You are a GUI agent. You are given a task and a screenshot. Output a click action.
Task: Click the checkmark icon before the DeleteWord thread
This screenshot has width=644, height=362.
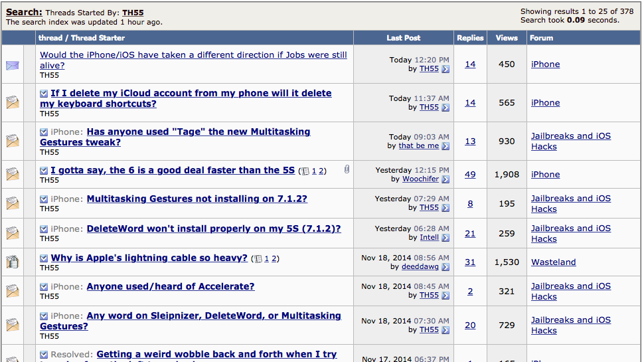pyautogui.click(x=44, y=229)
